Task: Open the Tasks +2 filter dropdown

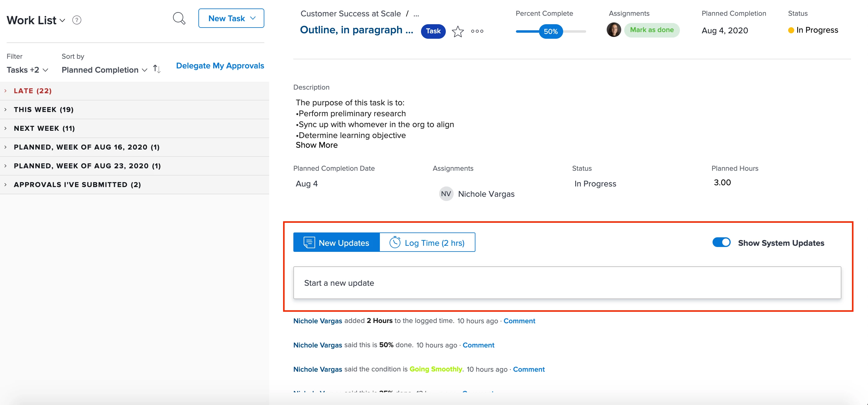Action: [27, 70]
